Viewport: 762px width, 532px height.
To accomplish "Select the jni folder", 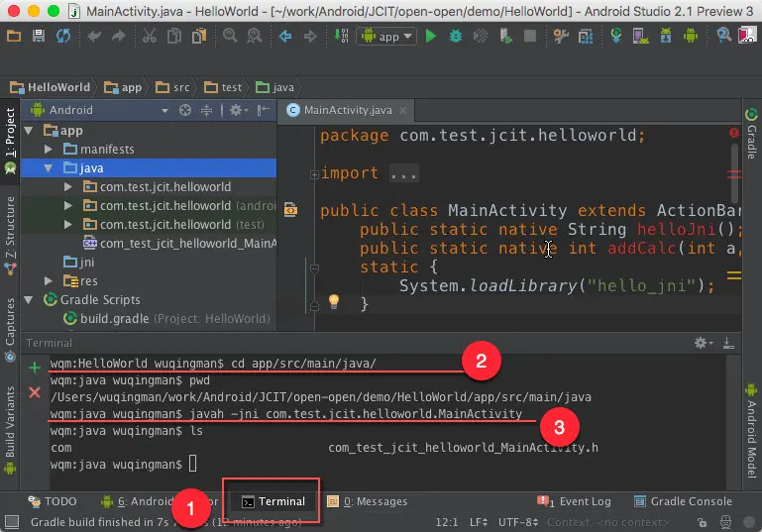I will (79, 263).
